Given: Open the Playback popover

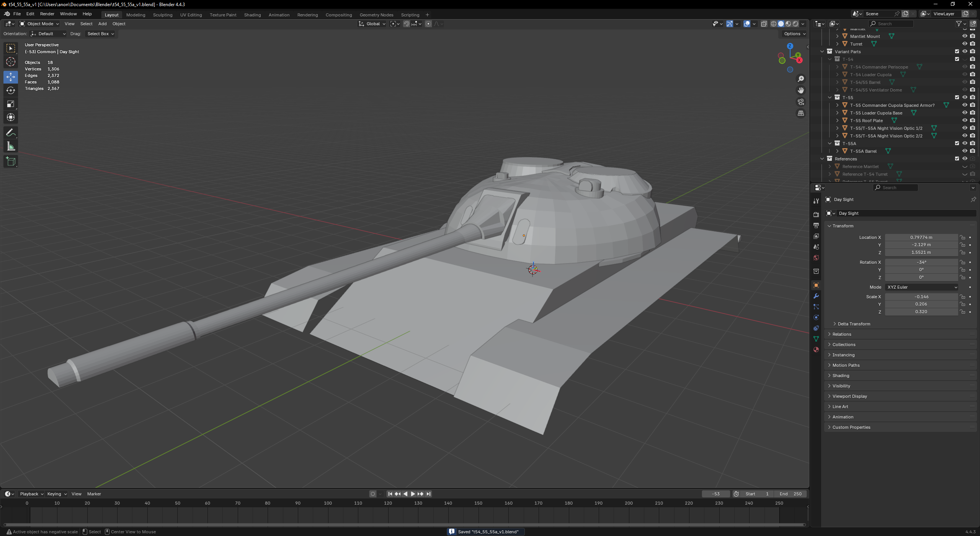Looking at the screenshot, I should click(x=31, y=494).
